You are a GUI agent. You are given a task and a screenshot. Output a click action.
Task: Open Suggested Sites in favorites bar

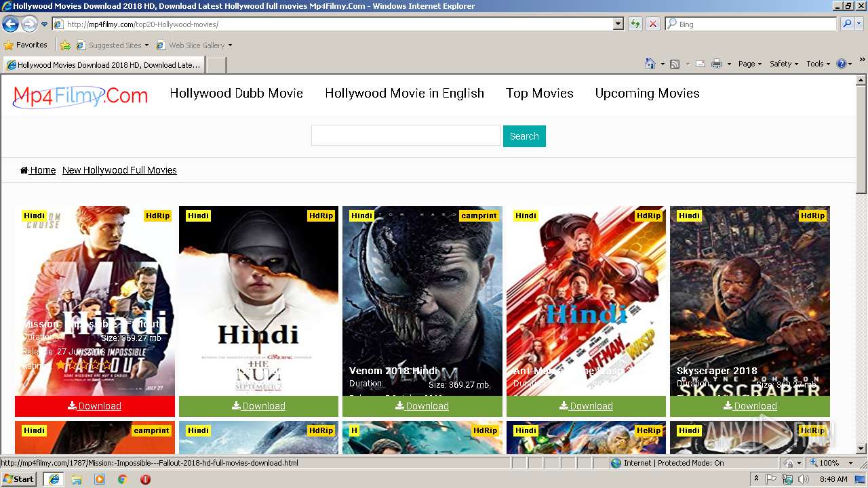(x=113, y=45)
